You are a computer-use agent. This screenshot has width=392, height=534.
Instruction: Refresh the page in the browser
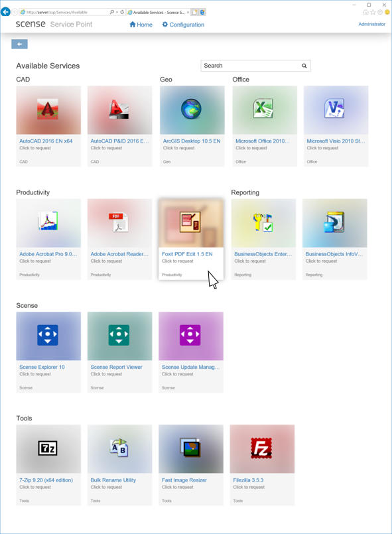tap(122, 12)
